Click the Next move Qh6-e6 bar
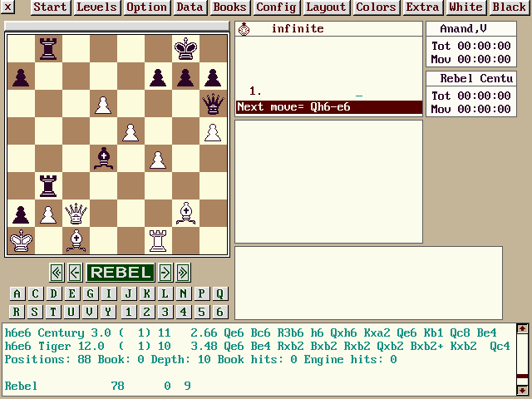532x399 pixels. pyautogui.click(x=329, y=107)
